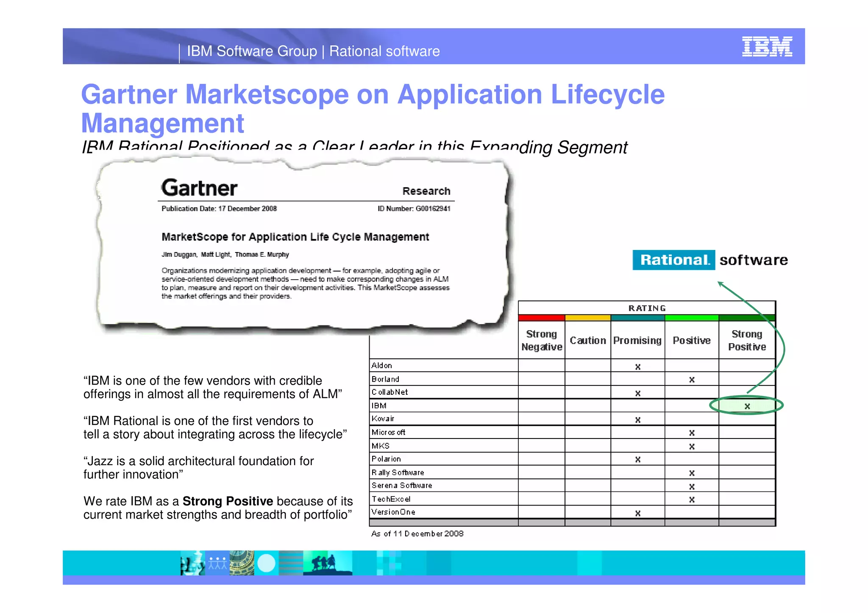This screenshot has height=613, width=868.
Task: Click the Strong Positive column header
Action: point(747,340)
